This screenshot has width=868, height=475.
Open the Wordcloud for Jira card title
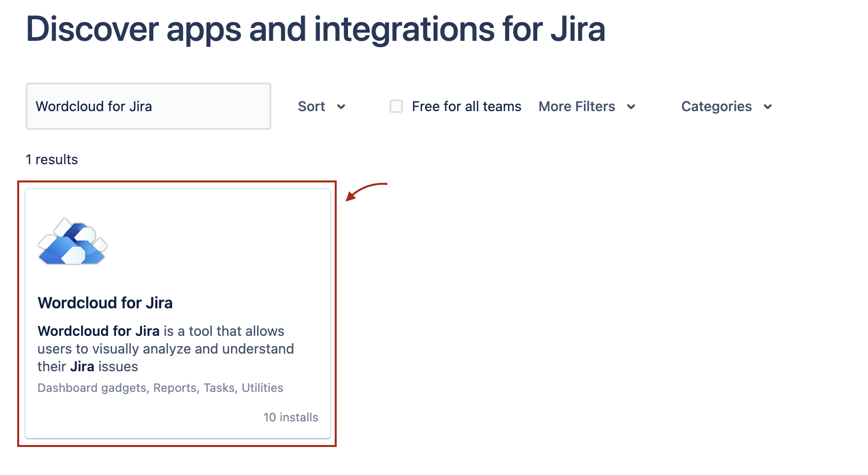105,303
